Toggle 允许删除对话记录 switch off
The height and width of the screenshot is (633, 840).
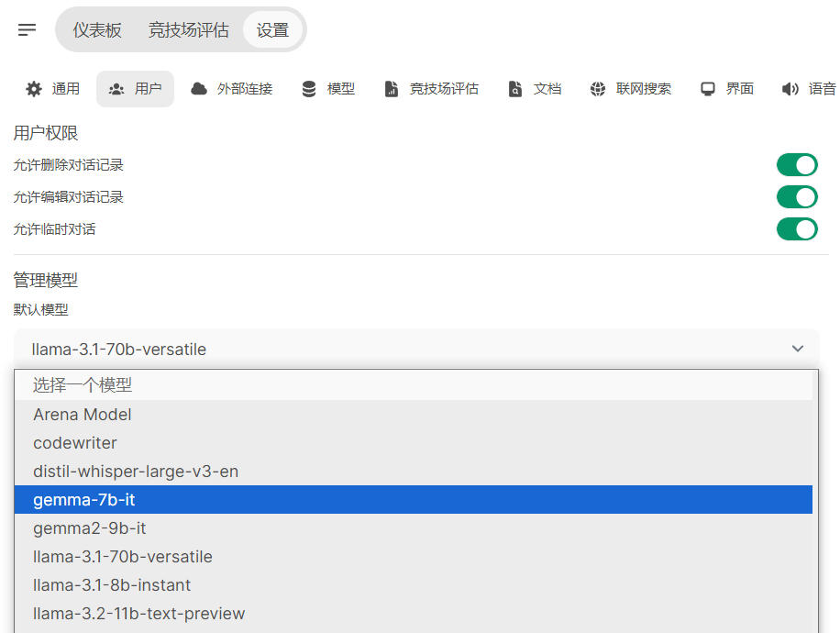point(796,165)
